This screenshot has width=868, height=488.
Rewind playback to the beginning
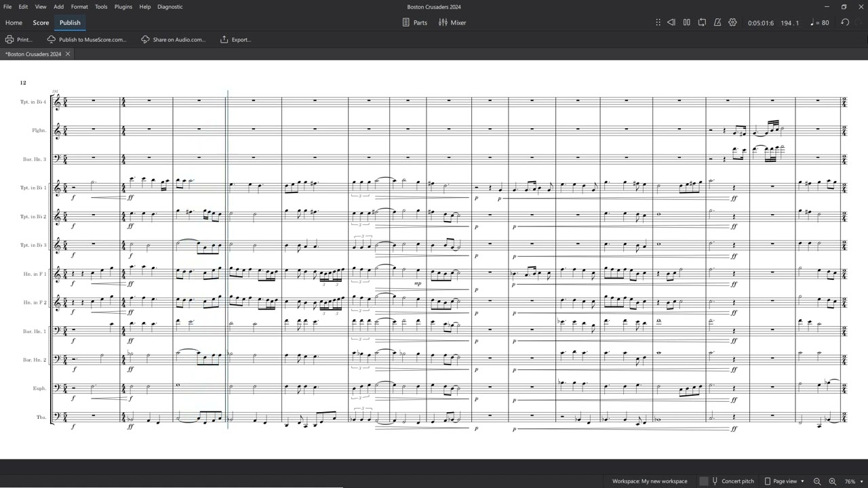(671, 22)
